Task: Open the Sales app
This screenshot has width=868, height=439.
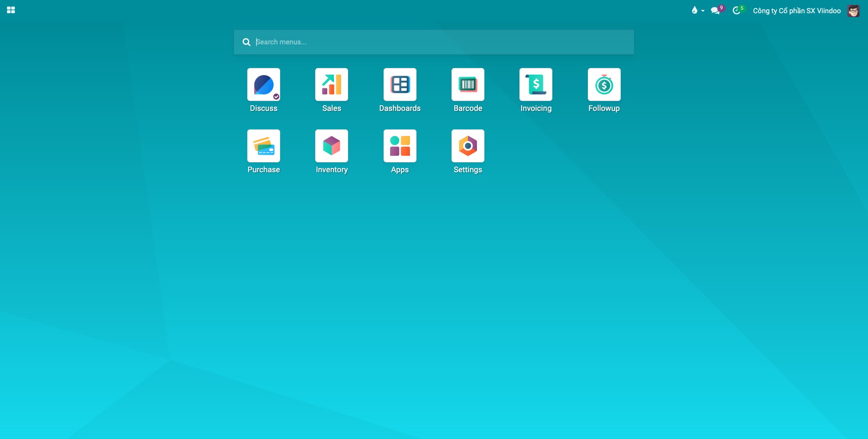Action: (332, 84)
